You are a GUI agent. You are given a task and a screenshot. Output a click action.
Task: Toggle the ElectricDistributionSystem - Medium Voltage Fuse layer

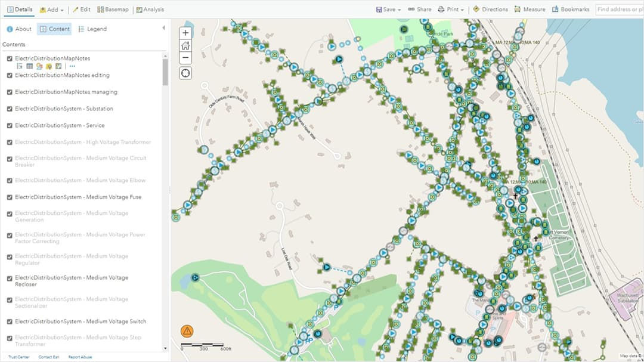[10, 196]
